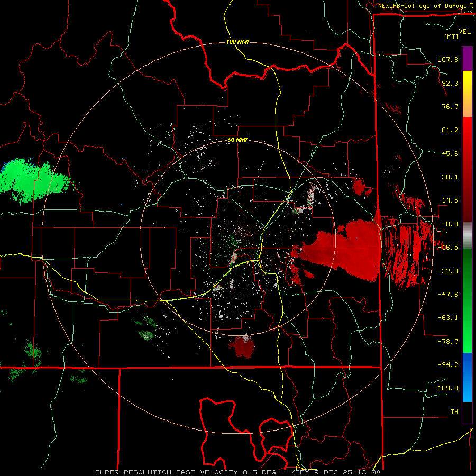
Task: Click the large green echo at west edge
Action: coord(33,180)
